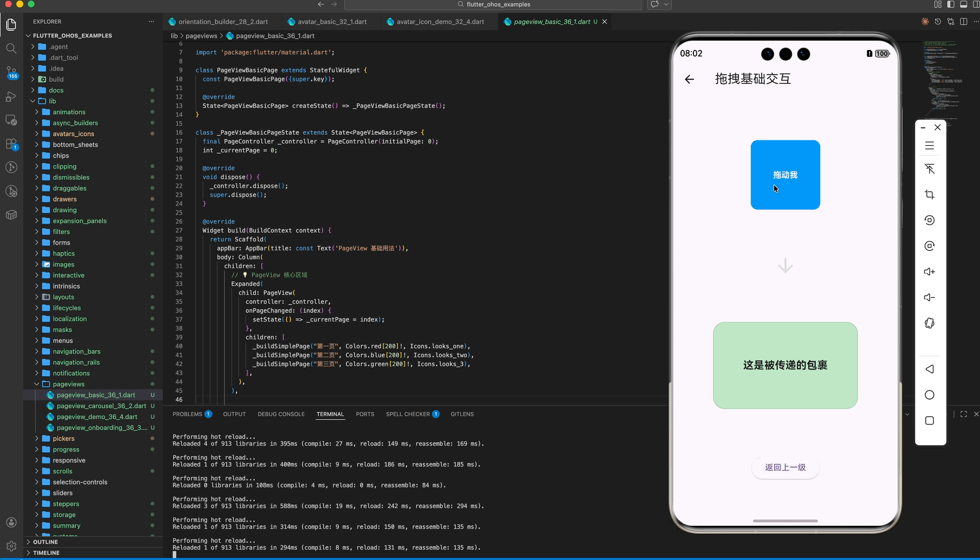The image size is (980, 560).
Task: Maximize the terminal panel size
Action: coord(963,414)
